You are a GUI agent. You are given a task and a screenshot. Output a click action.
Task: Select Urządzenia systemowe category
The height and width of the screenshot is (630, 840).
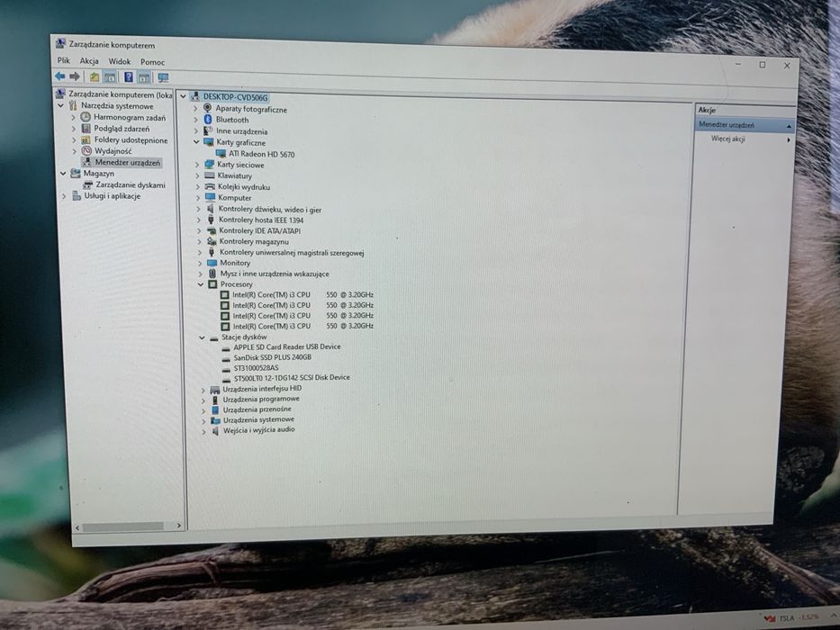[258, 419]
